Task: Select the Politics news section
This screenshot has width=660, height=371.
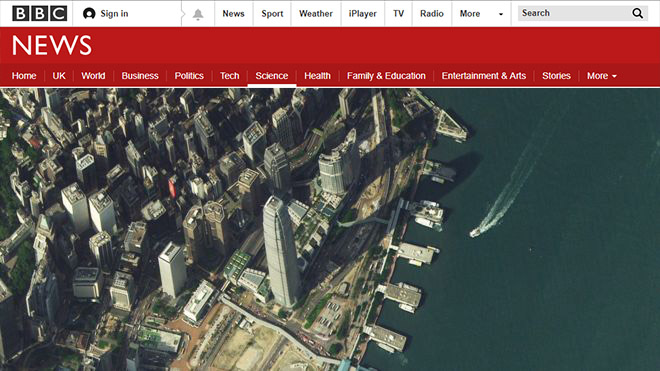Action: (189, 76)
